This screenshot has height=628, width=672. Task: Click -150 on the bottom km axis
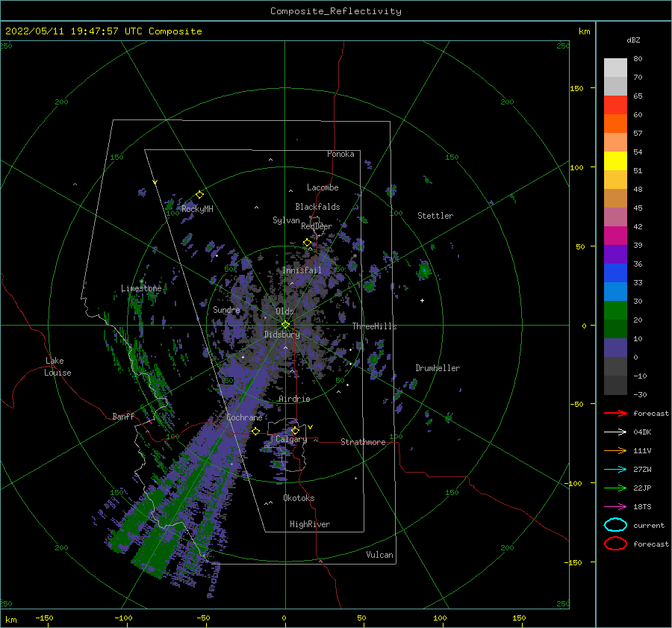[x=44, y=618]
